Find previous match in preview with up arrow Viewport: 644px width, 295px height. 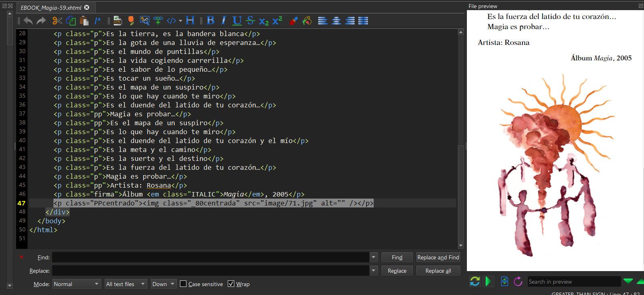tap(641, 281)
